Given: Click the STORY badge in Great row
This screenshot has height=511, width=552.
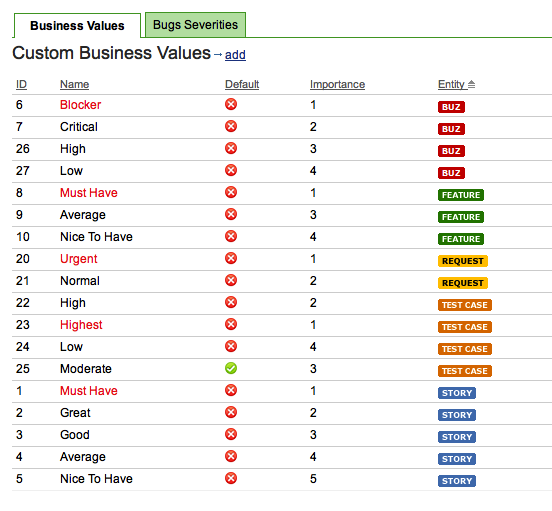Looking at the screenshot, I should [457, 415].
